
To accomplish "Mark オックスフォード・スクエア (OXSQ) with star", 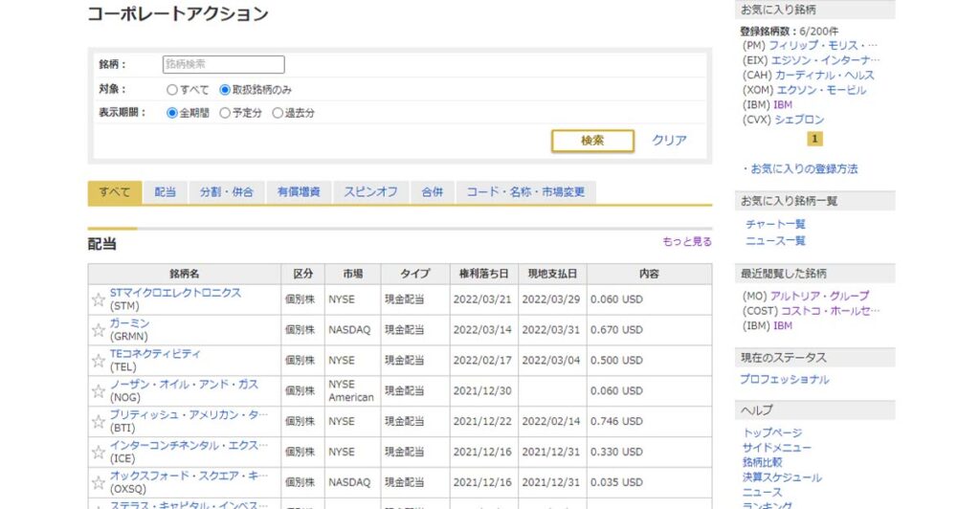I will click(98, 483).
